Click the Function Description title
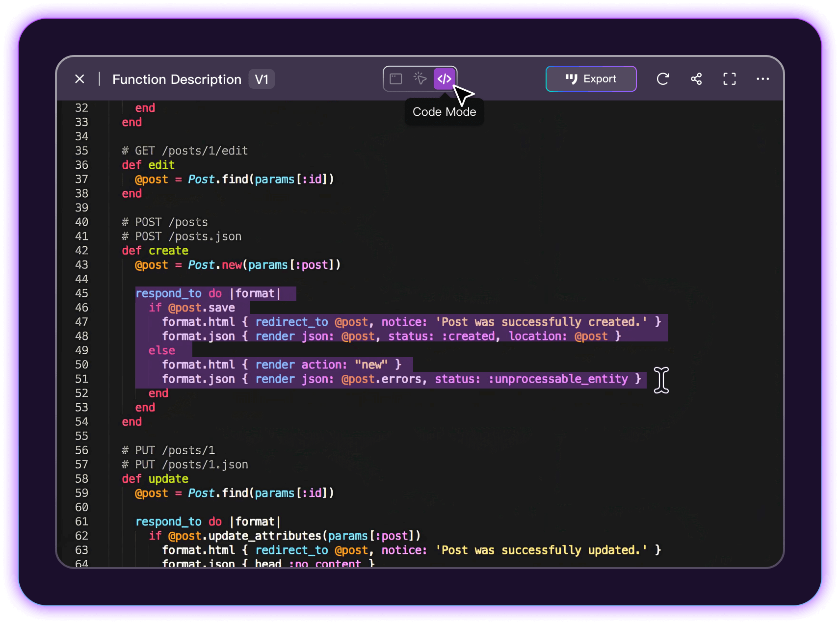Screen dimensions: 840x624 coord(177,79)
